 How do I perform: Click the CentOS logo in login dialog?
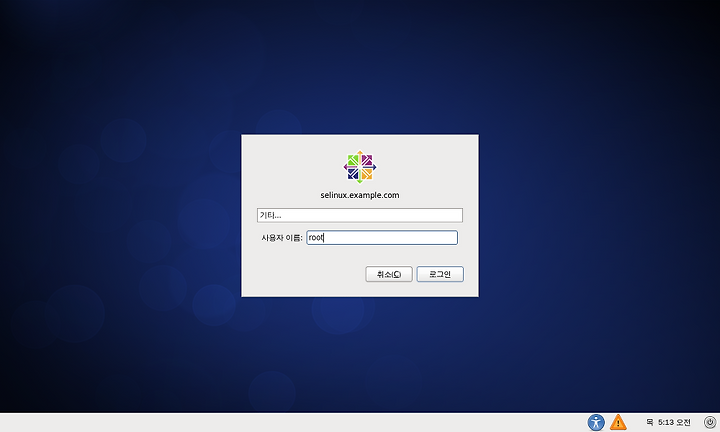[360, 167]
